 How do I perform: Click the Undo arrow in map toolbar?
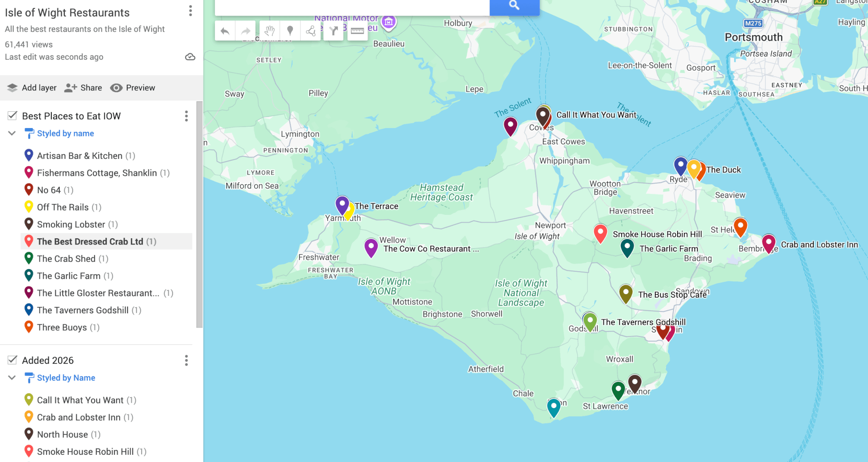pos(225,31)
